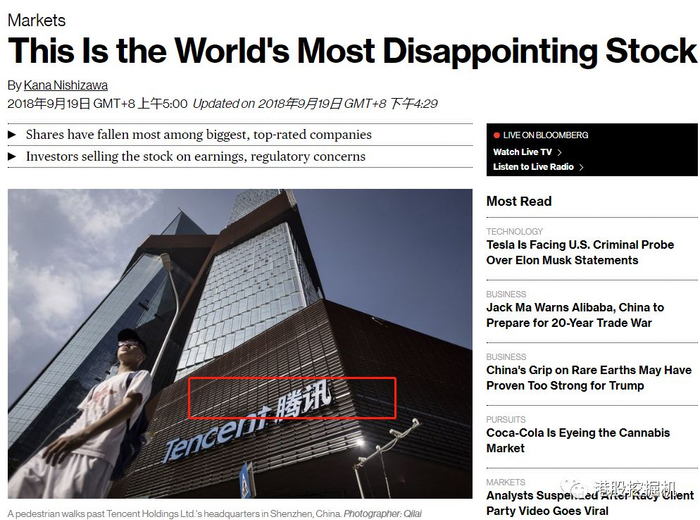Open author Kana Nishizawa's profile link

66,85
